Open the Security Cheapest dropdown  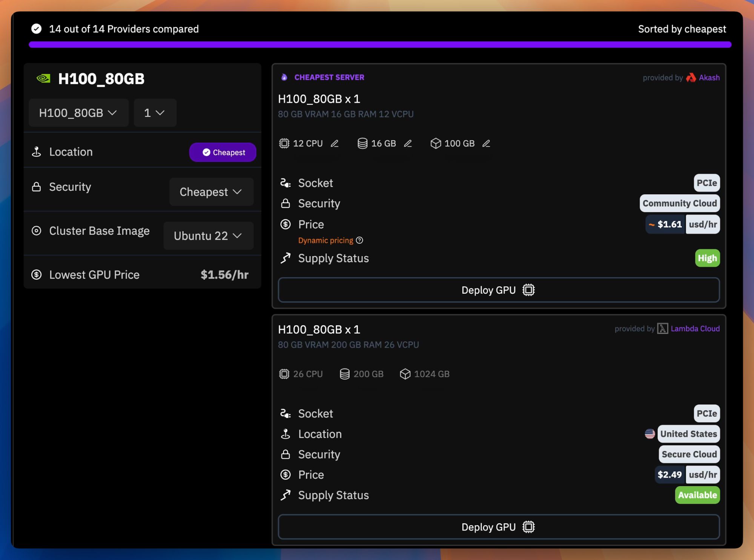[211, 192]
